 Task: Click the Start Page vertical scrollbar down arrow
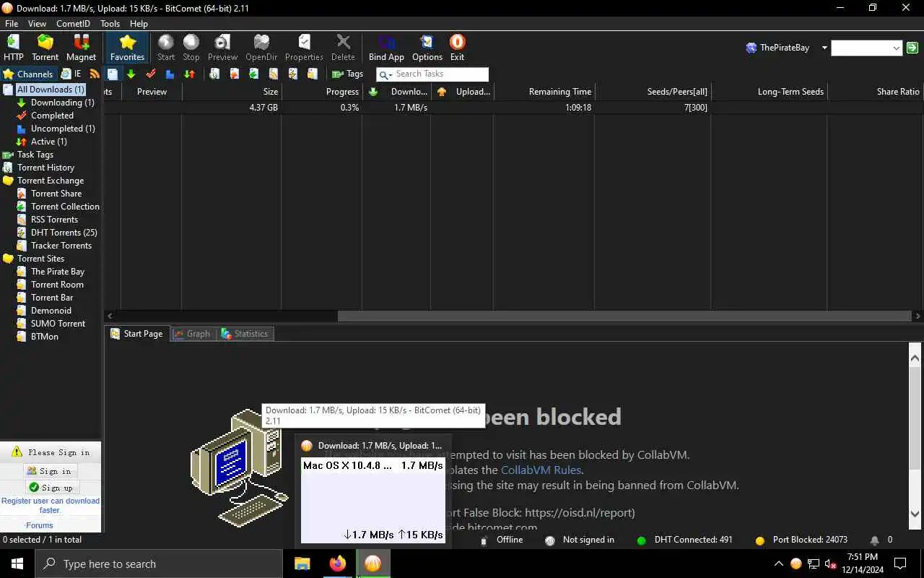[916, 514]
